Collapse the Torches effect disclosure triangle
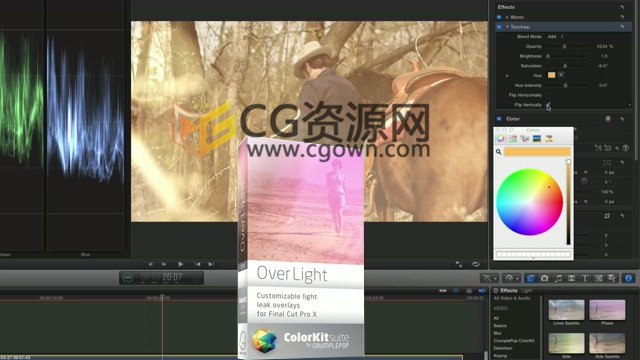This screenshot has width=640, height=360. (x=507, y=27)
